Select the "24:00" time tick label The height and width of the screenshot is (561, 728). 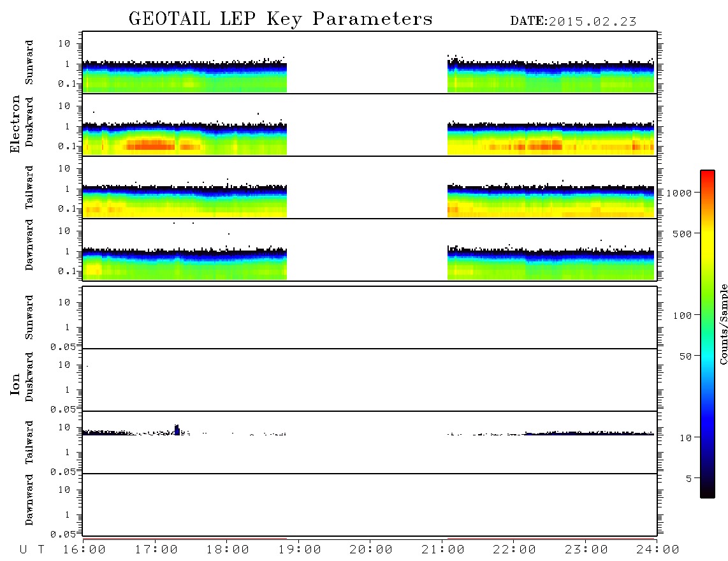pyautogui.click(x=658, y=550)
